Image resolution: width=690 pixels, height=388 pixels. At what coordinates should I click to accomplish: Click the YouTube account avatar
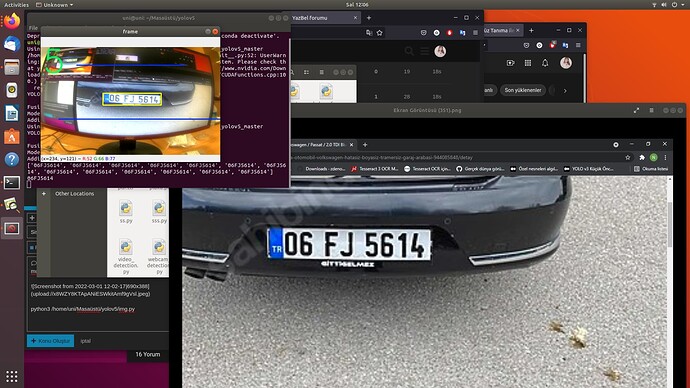(566, 62)
